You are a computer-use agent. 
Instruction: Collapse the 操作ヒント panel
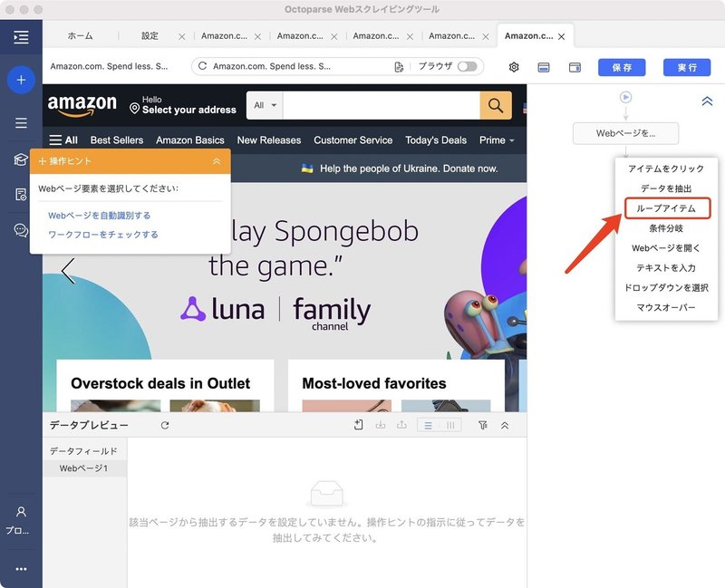[215, 161]
